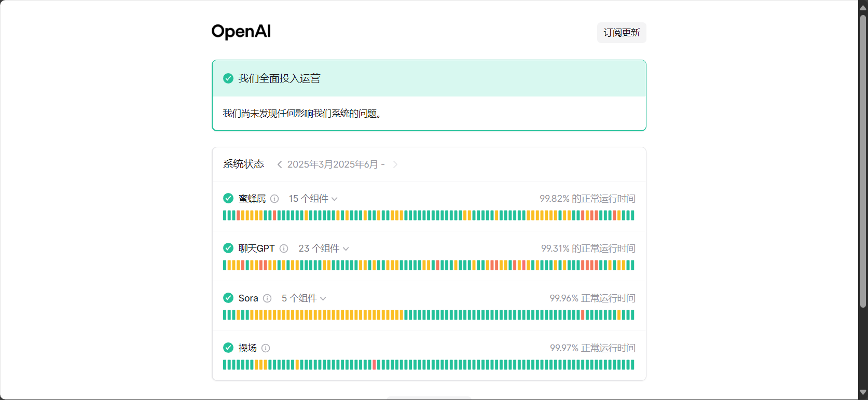The image size is (868, 400).
Task: Expand the 5 个组件 dropdown
Action: 304,298
